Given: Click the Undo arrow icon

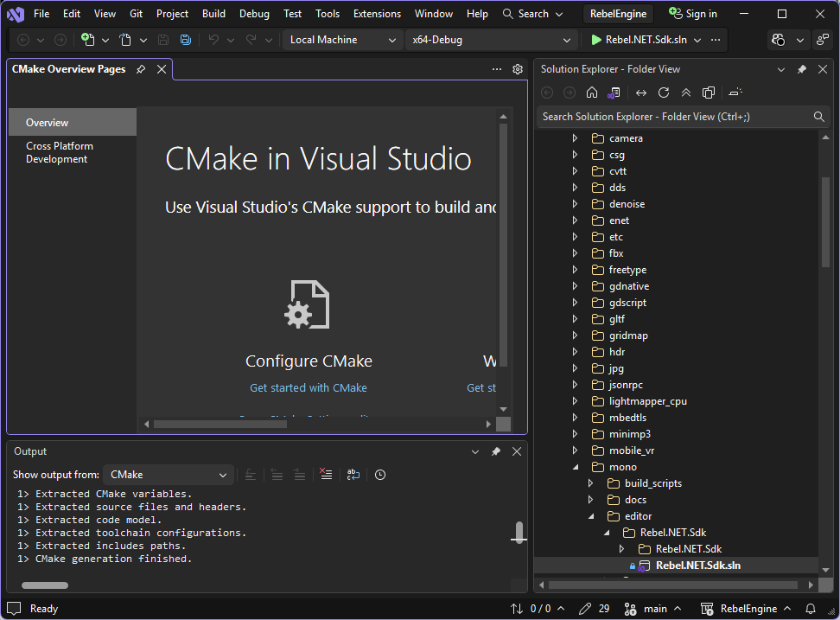Looking at the screenshot, I should click(x=213, y=40).
